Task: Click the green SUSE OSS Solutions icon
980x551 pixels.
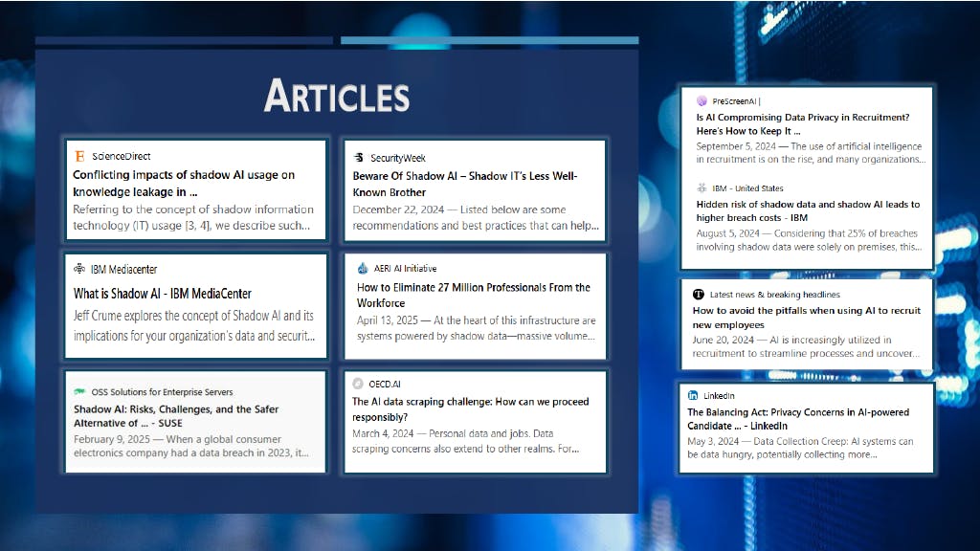Action: tap(79, 391)
